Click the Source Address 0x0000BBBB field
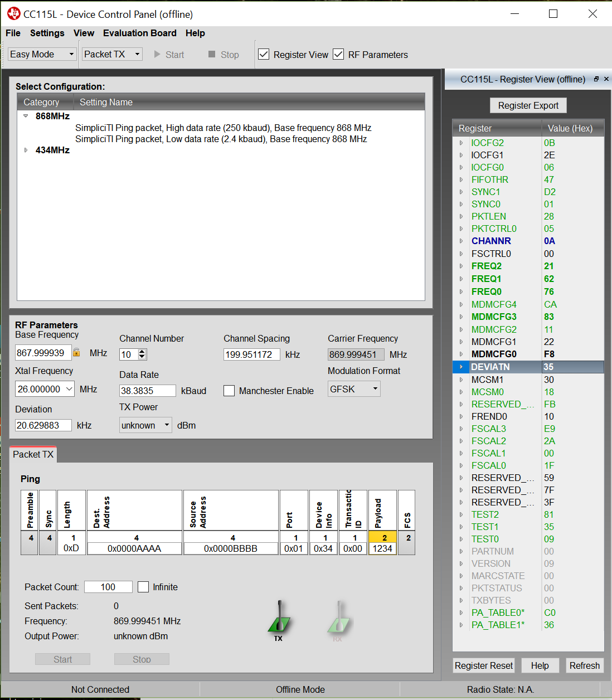 pyautogui.click(x=231, y=548)
